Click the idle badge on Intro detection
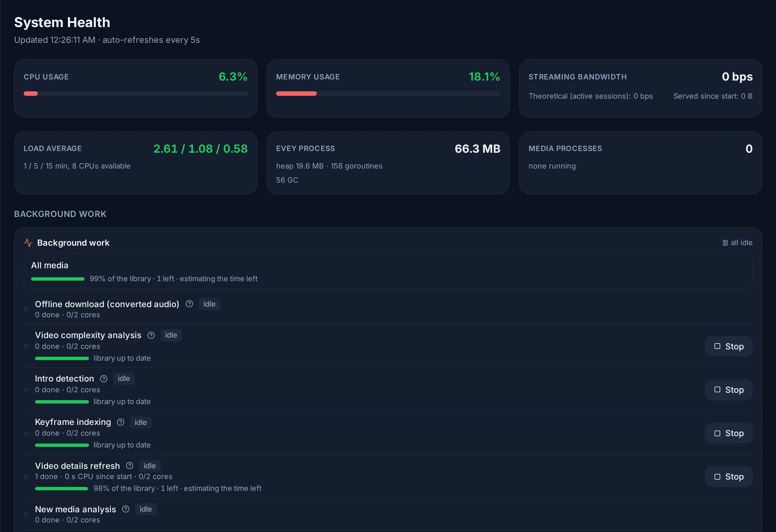776x532 pixels. pos(123,379)
